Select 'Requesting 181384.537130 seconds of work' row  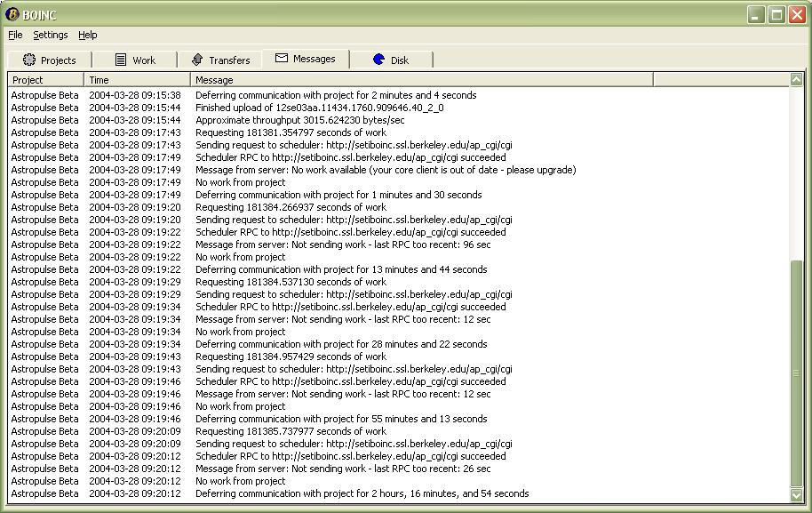click(x=291, y=282)
